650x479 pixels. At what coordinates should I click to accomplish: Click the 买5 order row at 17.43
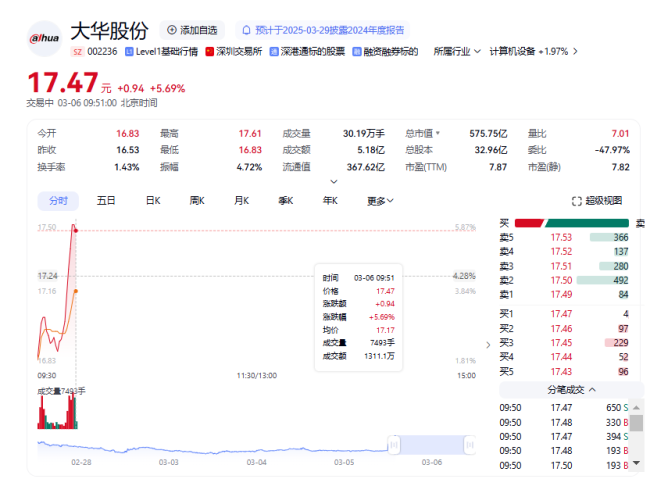coord(564,371)
